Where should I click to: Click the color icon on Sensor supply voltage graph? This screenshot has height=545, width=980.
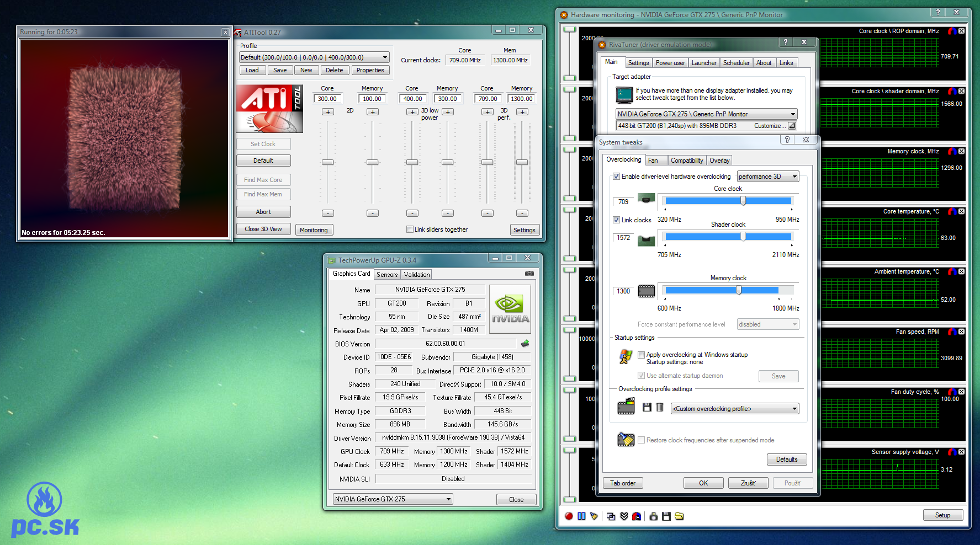(x=952, y=452)
